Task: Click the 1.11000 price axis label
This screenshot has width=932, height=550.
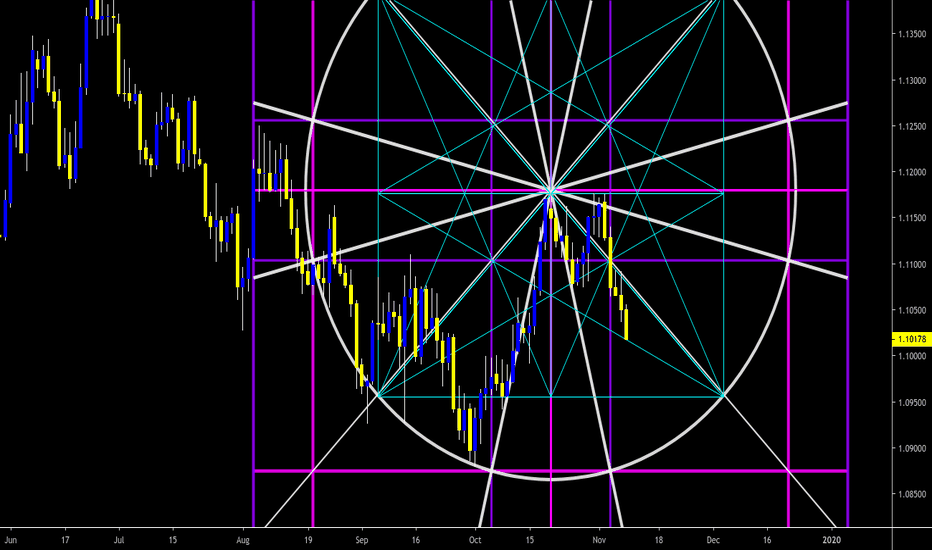Action: point(912,265)
